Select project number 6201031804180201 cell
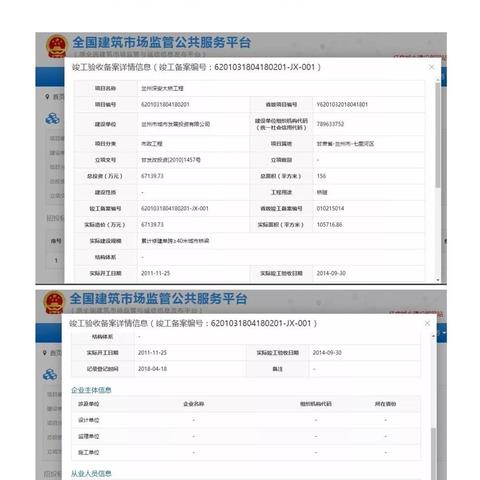This screenshot has width=480, height=480. point(165,104)
